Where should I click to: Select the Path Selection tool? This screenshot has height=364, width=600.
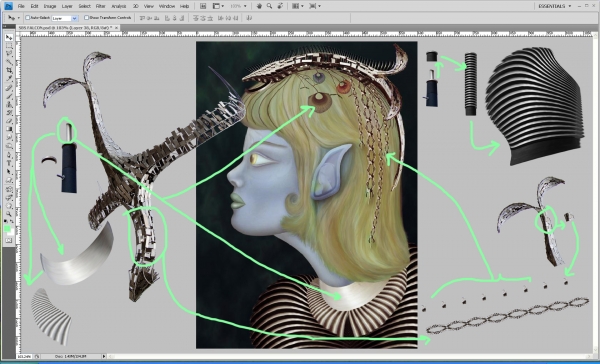coord(9,172)
